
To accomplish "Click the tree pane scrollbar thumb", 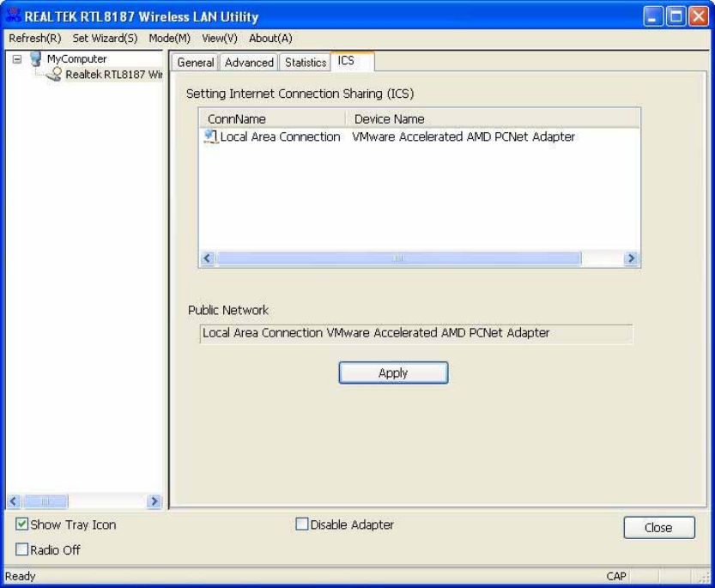I will [45, 501].
